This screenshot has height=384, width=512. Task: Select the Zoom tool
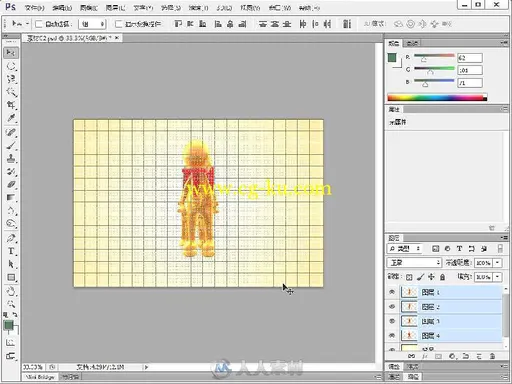tap(11, 304)
